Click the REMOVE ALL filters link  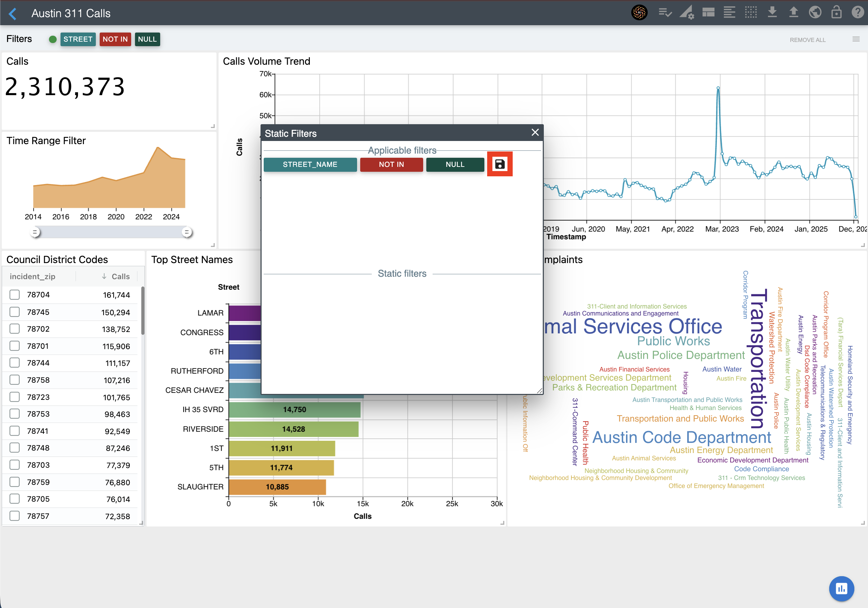[807, 40]
